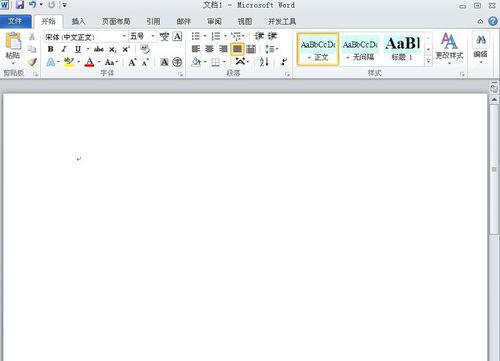Select the Format Painter brush icon

tap(32, 62)
